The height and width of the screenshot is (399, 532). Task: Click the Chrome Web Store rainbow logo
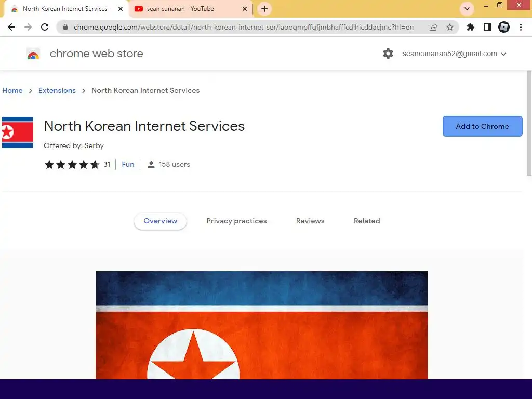point(33,54)
